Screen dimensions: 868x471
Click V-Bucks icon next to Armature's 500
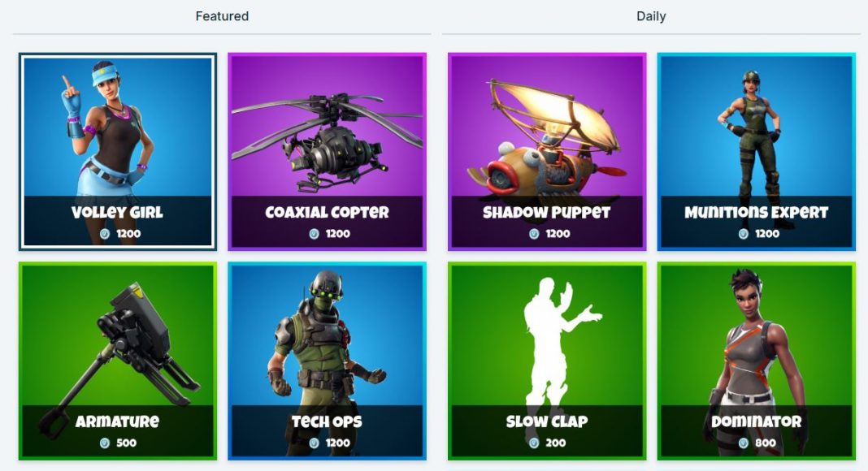[x=105, y=443]
